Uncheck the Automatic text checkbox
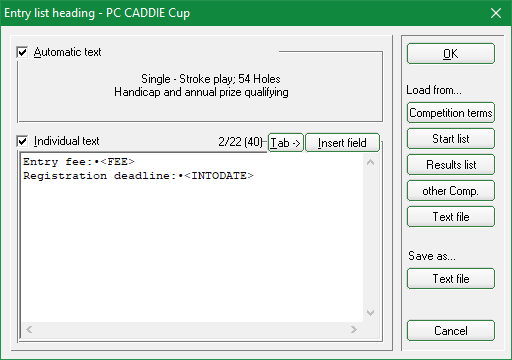512x360 pixels. click(x=22, y=52)
